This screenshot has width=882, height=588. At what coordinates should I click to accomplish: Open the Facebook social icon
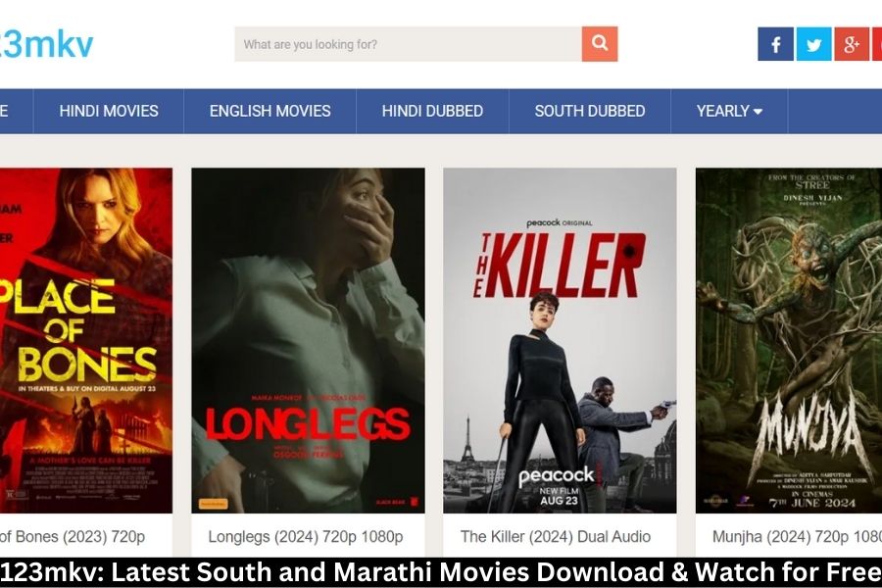tap(775, 44)
